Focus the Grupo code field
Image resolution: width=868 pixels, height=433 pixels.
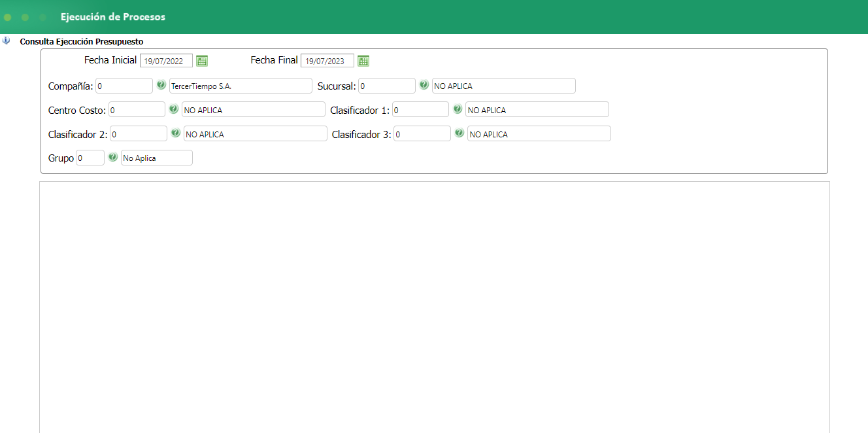[90, 158]
